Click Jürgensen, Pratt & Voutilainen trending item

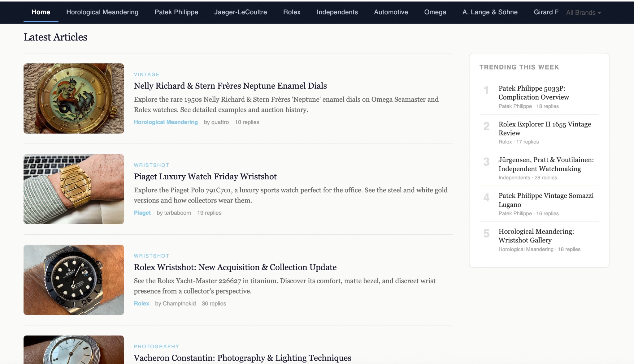point(546,164)
